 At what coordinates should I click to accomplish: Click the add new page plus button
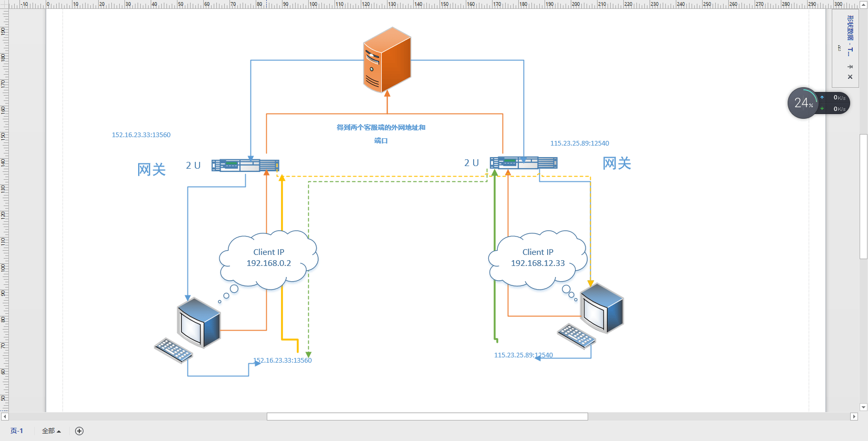pos(79,431)
